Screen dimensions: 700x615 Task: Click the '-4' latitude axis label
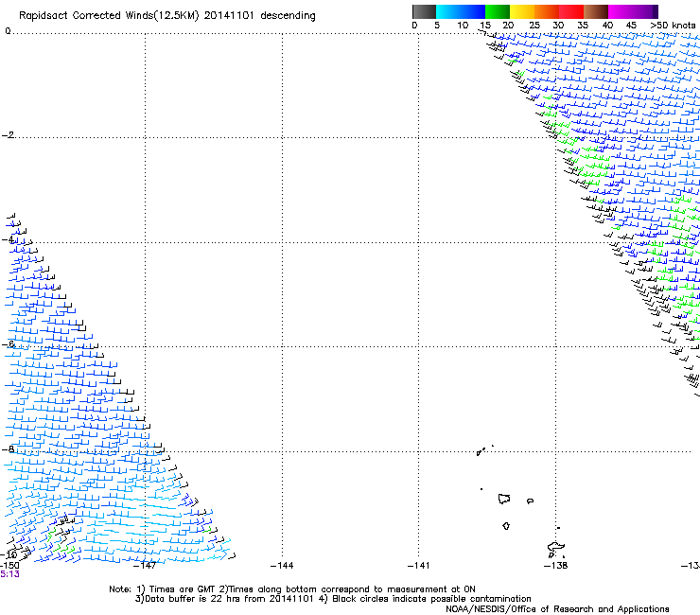[x=8, y=239]
